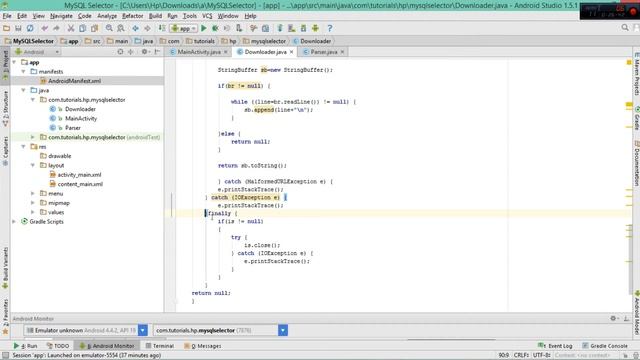
Task: Click the Open folder toolbar icon
Action: pos(6,28)
